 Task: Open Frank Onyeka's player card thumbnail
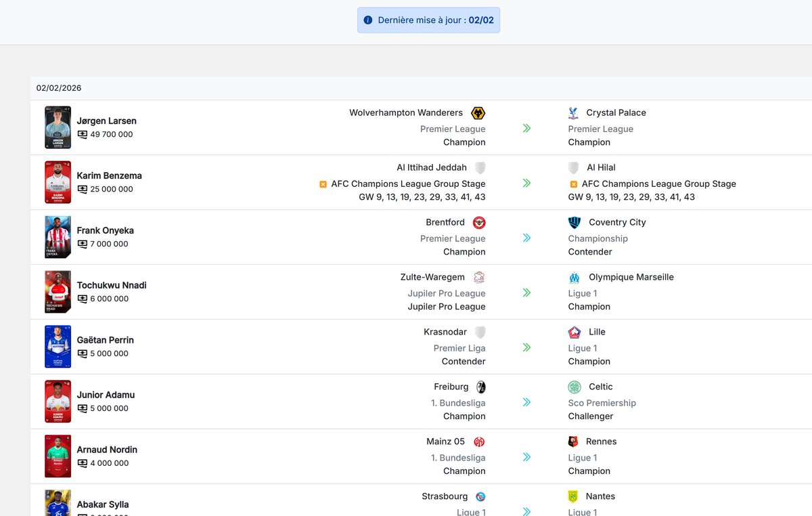[x=58, y=237]
